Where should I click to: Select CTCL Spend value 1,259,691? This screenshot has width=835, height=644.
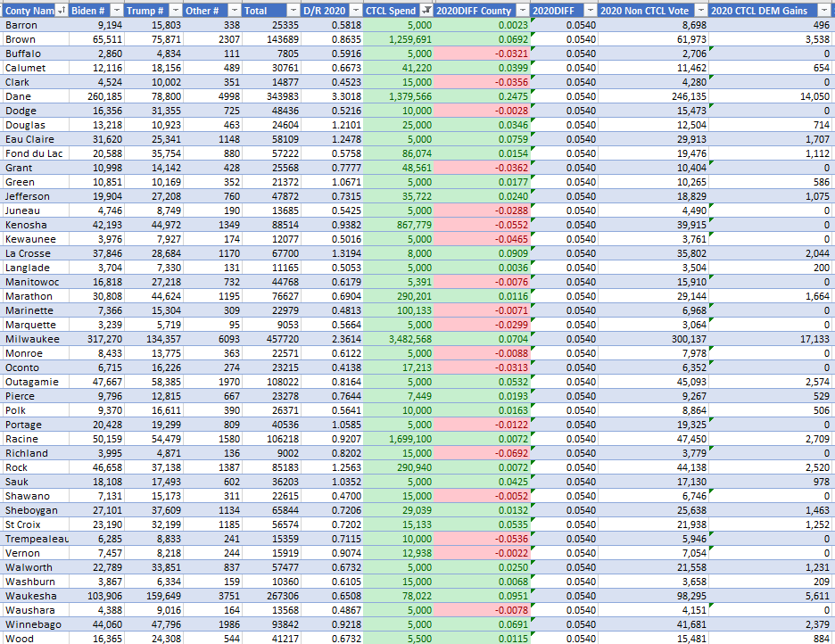[x=399, y=39]
